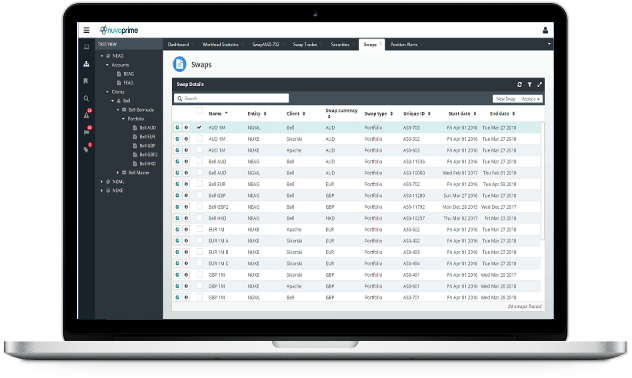Tick the checkbox for Bell EUR row
This screenshot has height=378, width=632.
coord(200,184)
